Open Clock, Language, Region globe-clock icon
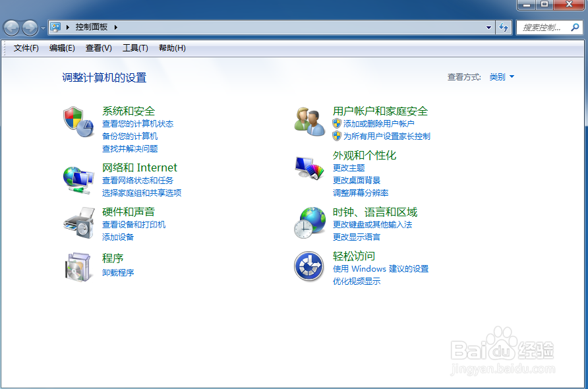Viewport: 588px width, 389px height. click(x=310, y=223)
